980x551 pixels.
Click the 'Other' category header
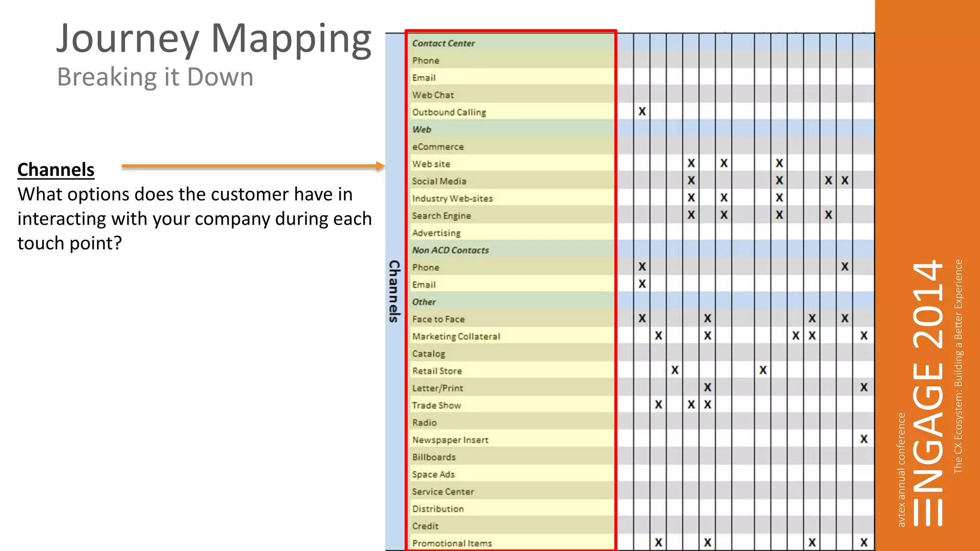click(x=424, y=302)
